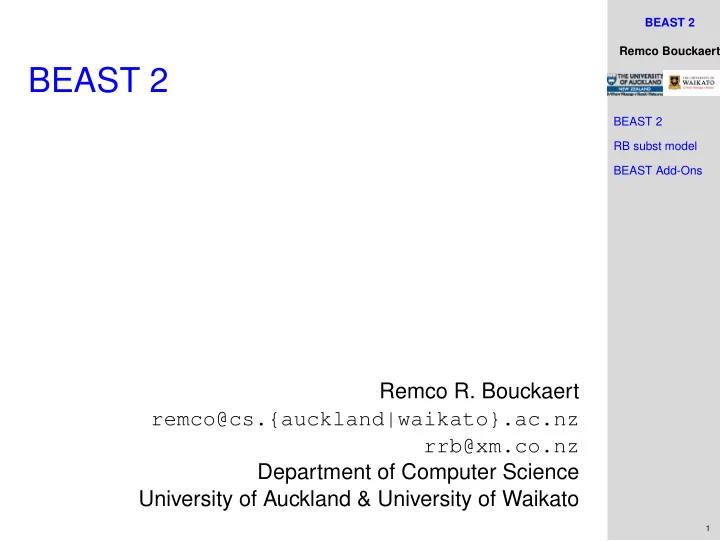Open the RB subst model section
The image size is (720, 541).
(x=655, y=146)
